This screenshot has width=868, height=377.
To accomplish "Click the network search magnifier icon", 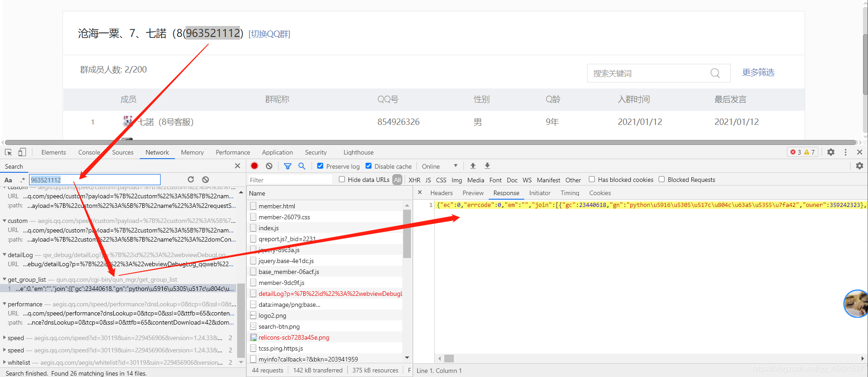I will (x=302, y=166).
